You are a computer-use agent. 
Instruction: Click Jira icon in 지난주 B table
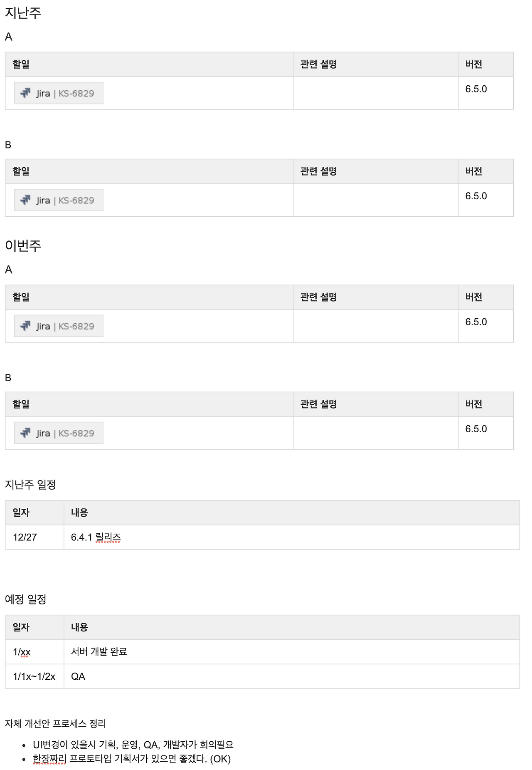(25, 200)
